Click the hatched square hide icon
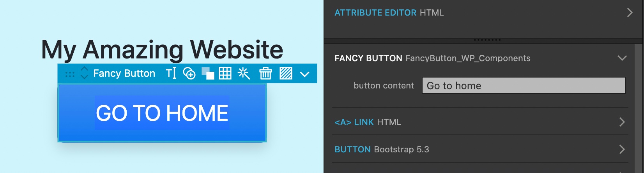This screenshot has height=173, width=644. [x=286, y=73]
